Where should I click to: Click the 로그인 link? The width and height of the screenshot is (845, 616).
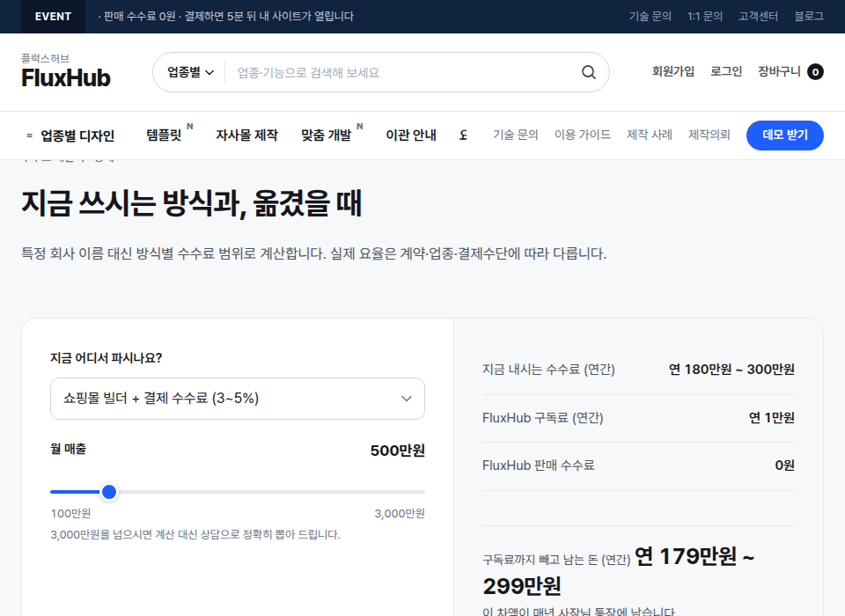pos(726,71)
